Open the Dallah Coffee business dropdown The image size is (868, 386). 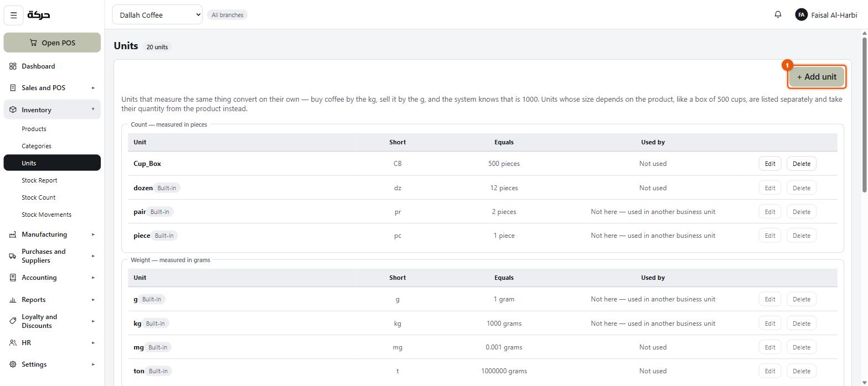click(x=157, y=15)
